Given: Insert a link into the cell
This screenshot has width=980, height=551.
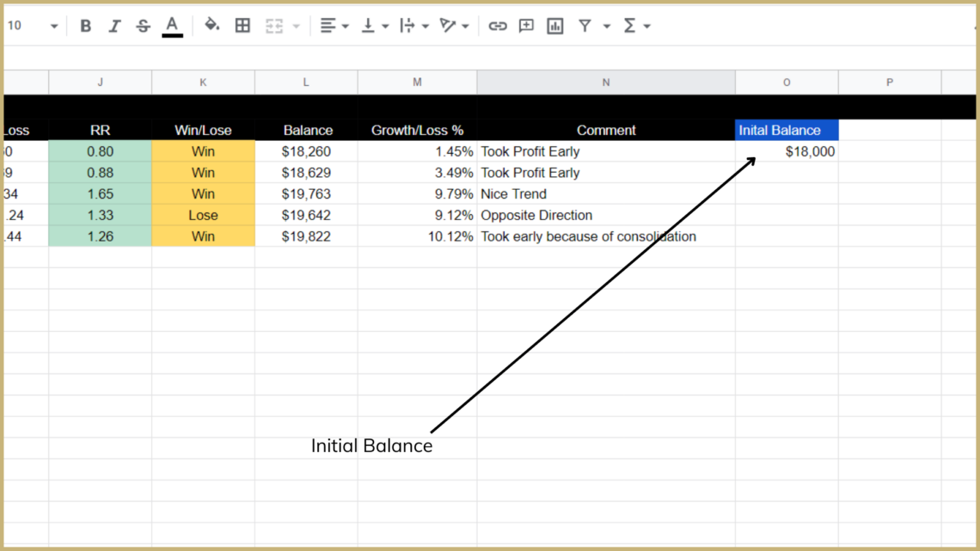Looking at the screenshot, I should [497, 26].
